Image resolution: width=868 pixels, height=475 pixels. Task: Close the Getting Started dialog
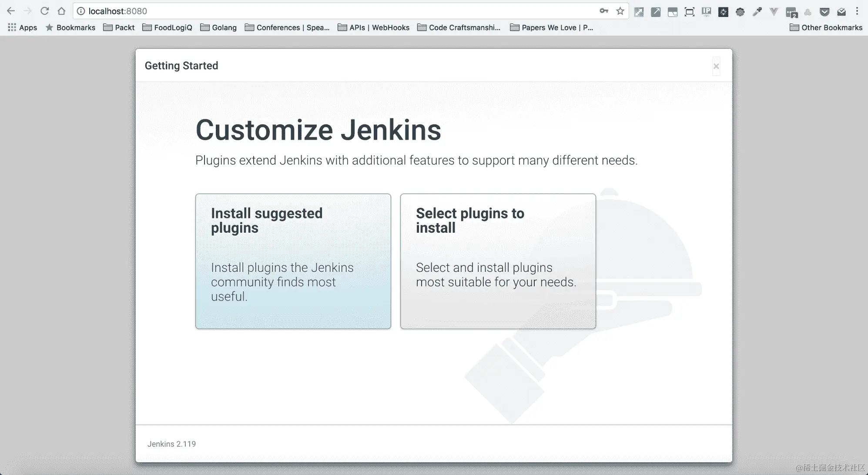[x=716, y=66]
